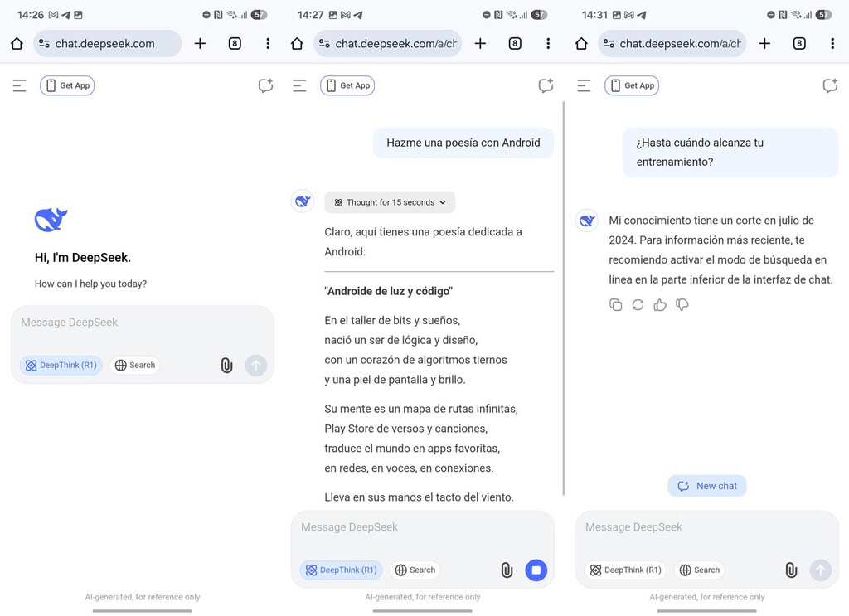Toggle DeepThink (R1) in middle screen
Screen dimensions: 849x616
coord(341,570)
